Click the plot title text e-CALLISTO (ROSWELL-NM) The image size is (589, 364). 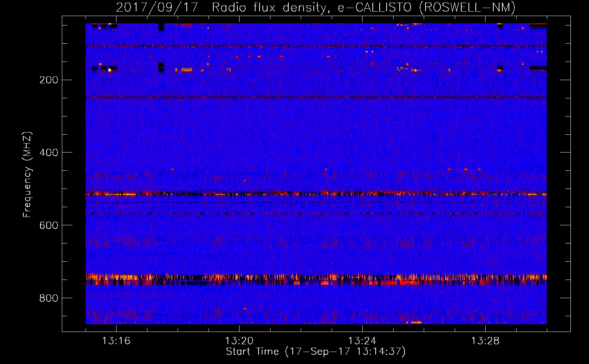[x=427, y=7]
